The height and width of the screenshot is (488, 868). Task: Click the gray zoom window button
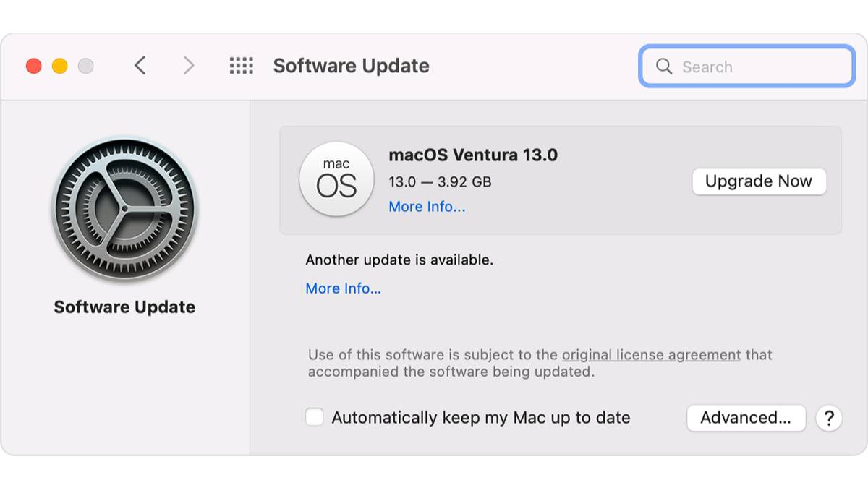pyautogui.click(x=85, y=67)
